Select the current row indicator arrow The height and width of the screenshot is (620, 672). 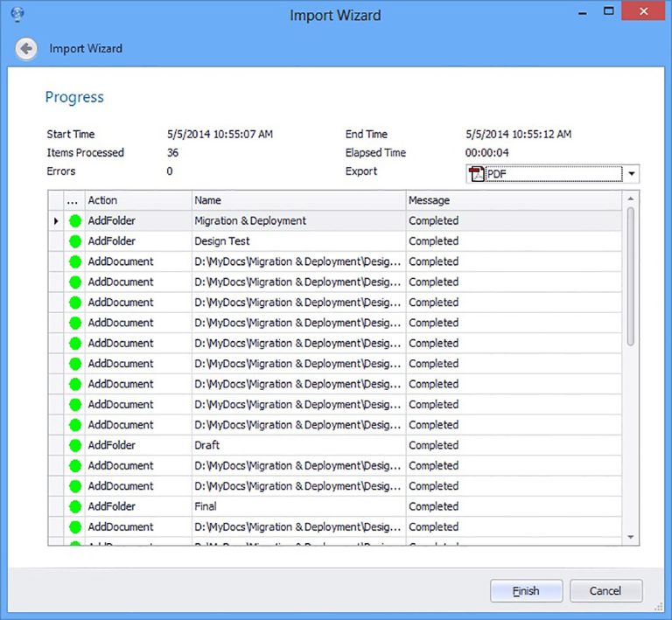(56, 221)
